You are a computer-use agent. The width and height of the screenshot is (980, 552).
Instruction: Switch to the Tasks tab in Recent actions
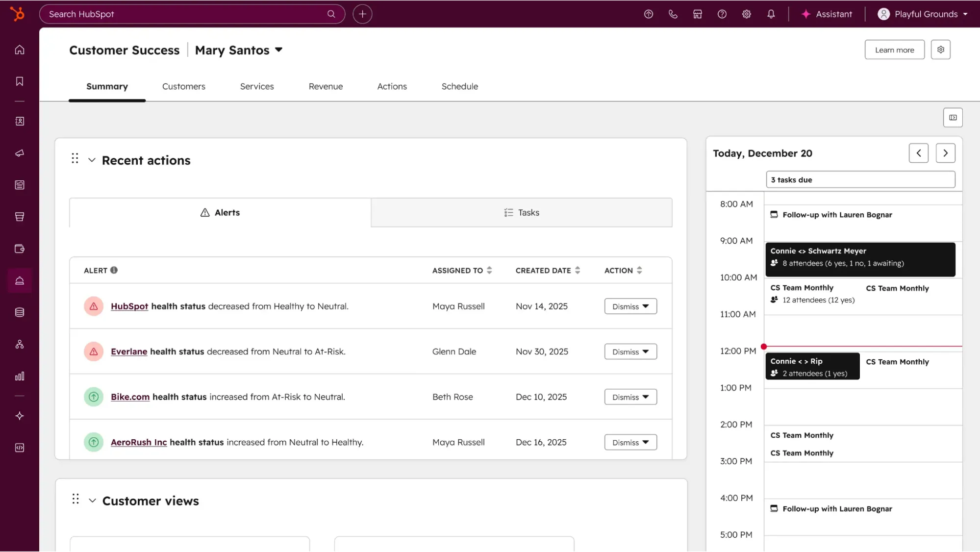[521, 212]
